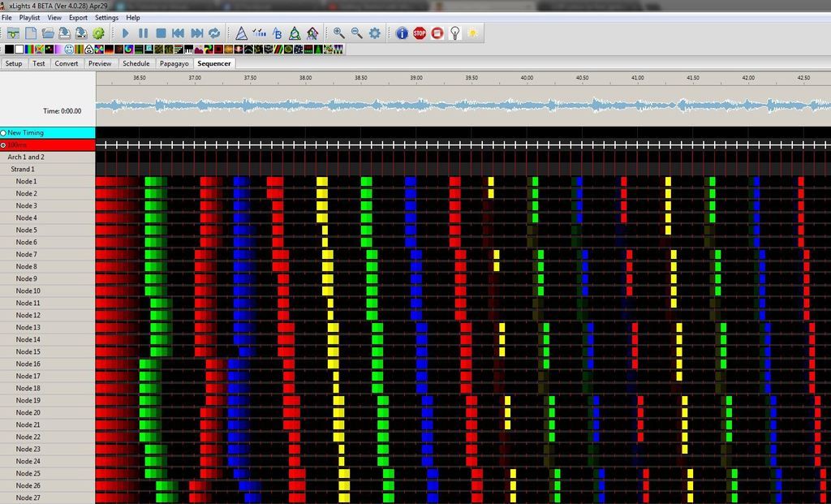Screen dimensions: 831x504
Task: Select the Node 25 row label
Action: [28, 474]
